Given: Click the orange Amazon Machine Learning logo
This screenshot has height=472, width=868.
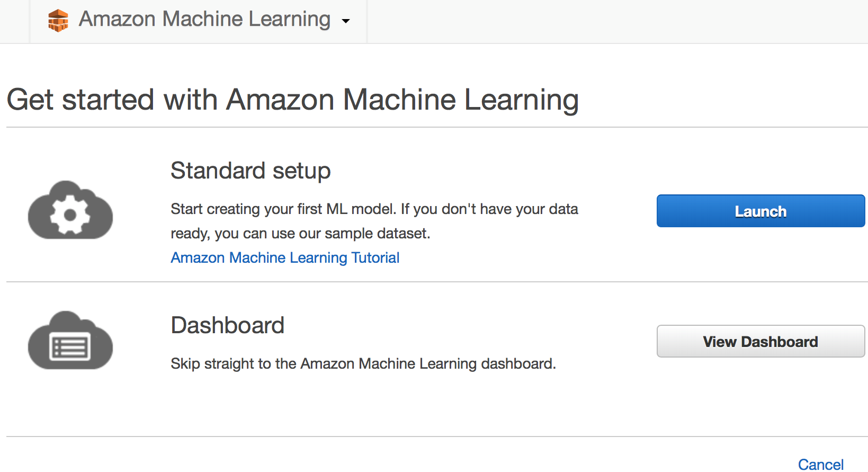Looking at the screenshot, I should pyautogui.click(x=58, y=21).
